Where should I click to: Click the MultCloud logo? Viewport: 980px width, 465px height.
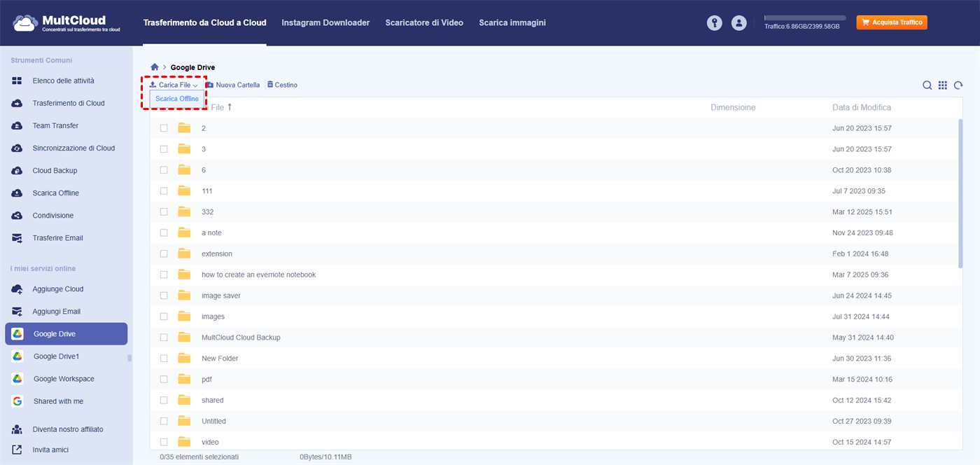pyautogui.click(x=66, y=22)
